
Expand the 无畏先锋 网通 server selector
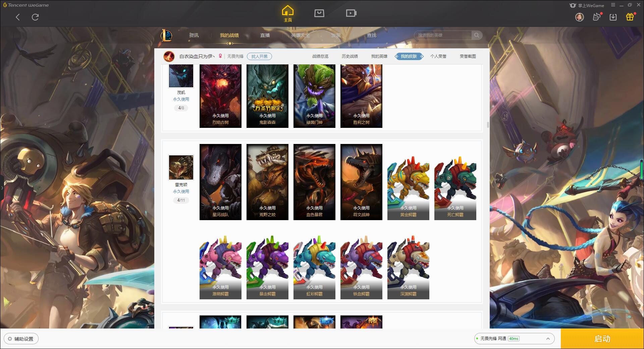point(514,339)
